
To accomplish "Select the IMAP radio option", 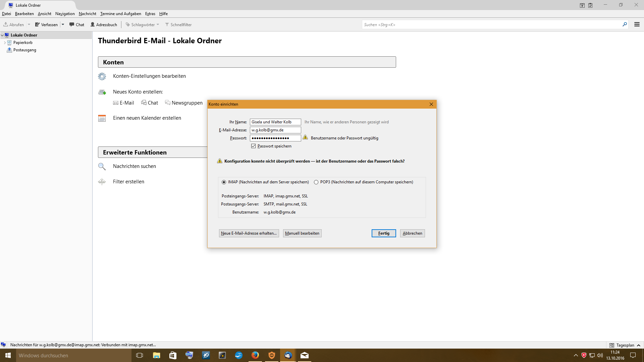I will pos(224,182).
